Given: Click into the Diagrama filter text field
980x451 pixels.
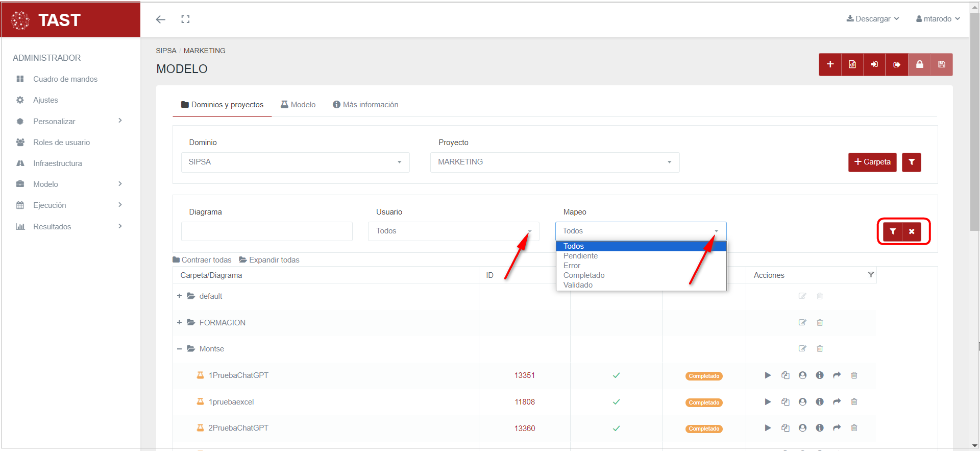Looking at the screenshot, I should click(266, 231).
